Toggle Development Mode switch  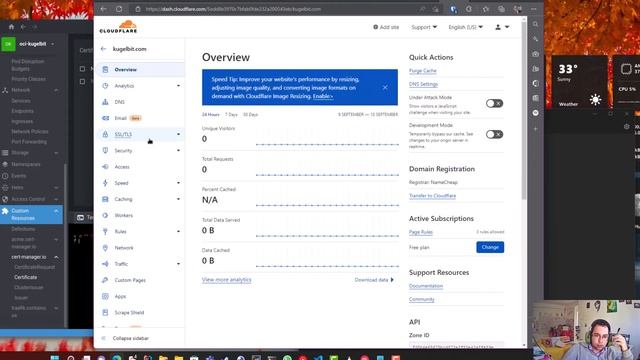(494, 134)
